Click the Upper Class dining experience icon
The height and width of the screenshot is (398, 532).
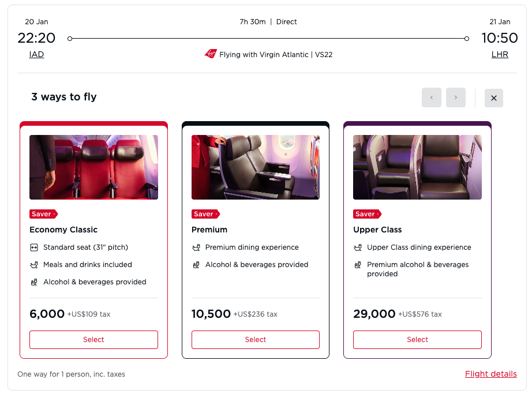pos(357,246)
